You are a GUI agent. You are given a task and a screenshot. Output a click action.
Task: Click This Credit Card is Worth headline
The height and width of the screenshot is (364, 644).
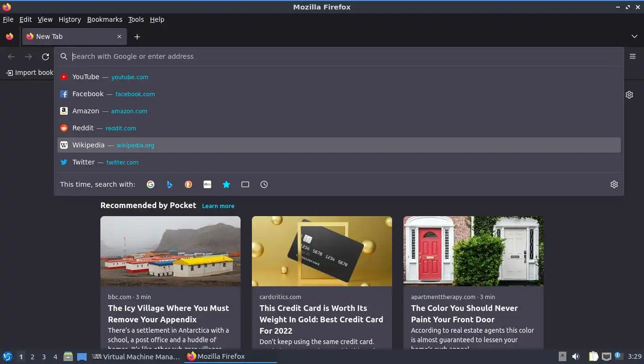click(x=321, y=319)
